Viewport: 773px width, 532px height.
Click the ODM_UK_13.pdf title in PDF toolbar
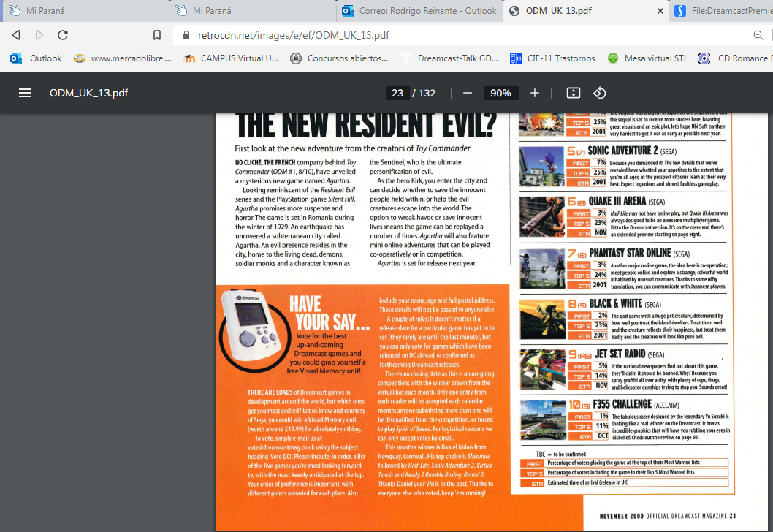point(88,93)
